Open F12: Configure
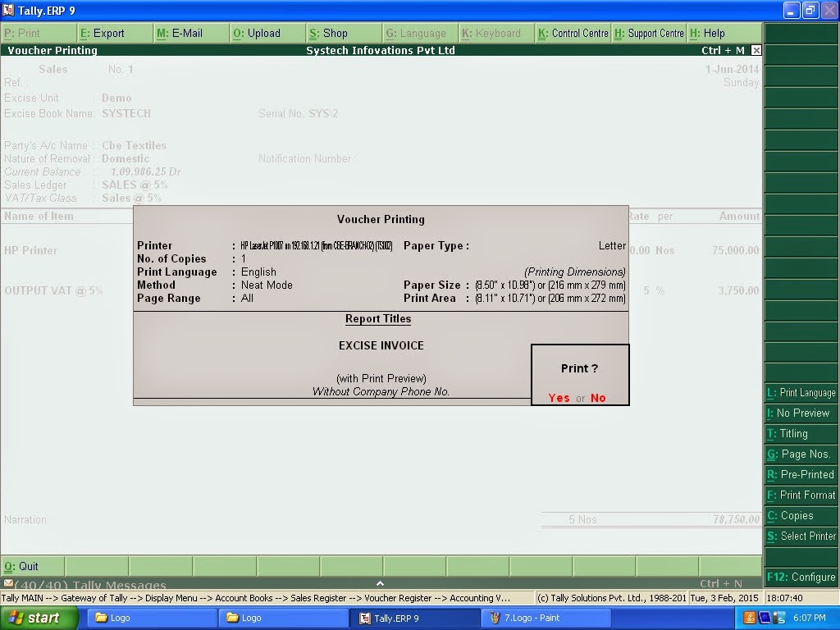 801,577
